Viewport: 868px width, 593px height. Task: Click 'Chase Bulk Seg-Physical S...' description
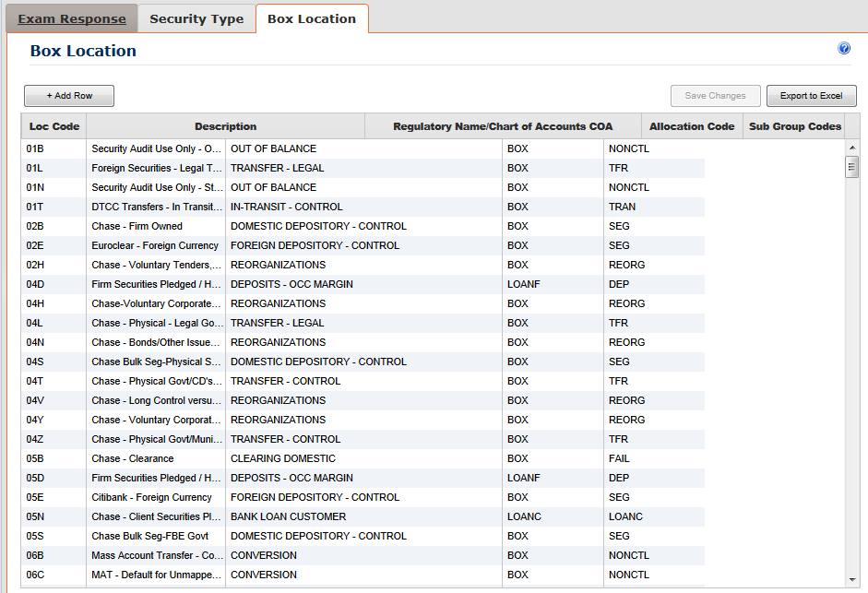156,362
